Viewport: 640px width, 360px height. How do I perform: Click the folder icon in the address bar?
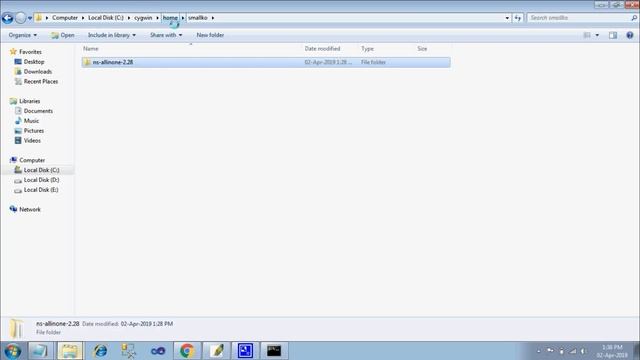tap(38, 18)
